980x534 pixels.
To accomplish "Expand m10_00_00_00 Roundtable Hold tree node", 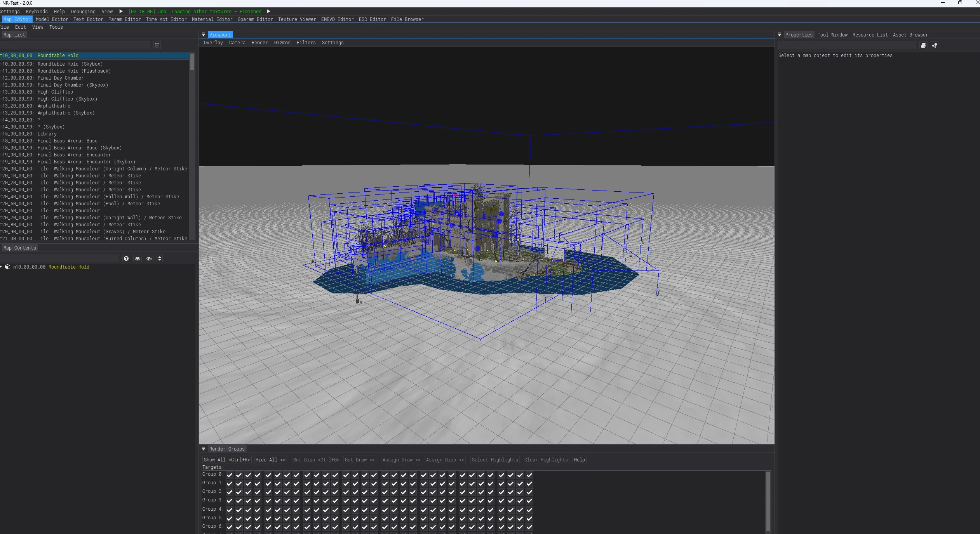I will click(2, 267).
